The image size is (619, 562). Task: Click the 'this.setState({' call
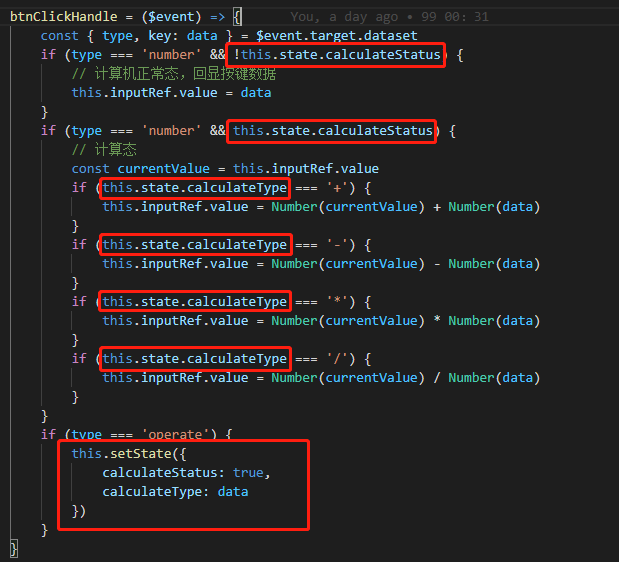pyautogui.click(x=129, y=453)
